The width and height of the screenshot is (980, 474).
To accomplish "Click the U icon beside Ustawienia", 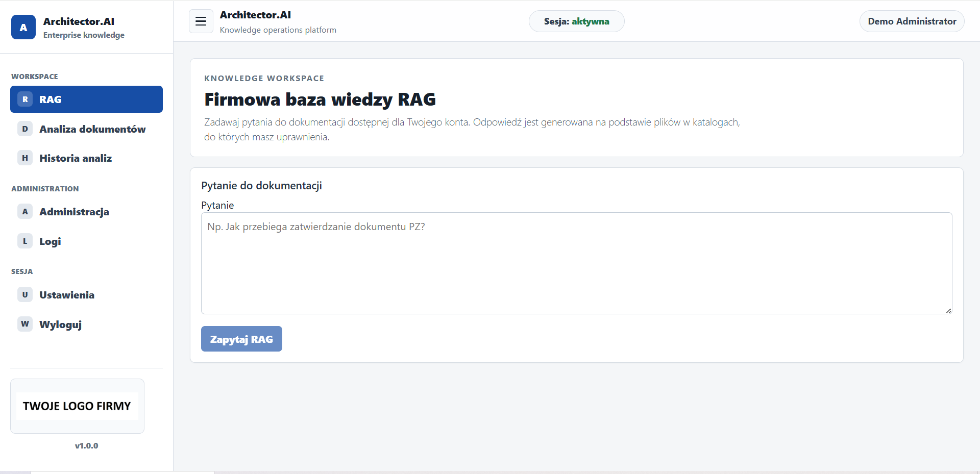I will [25, 294].
